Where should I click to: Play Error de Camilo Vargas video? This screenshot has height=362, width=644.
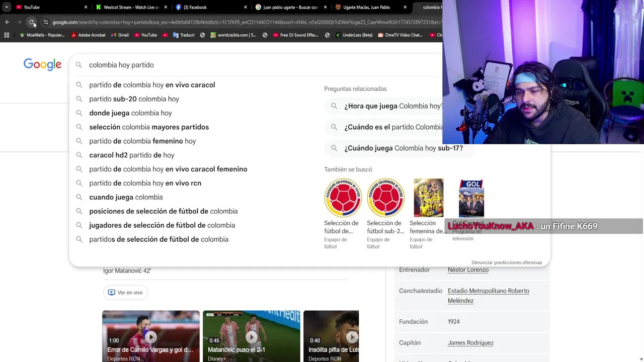tap(150, 336)
